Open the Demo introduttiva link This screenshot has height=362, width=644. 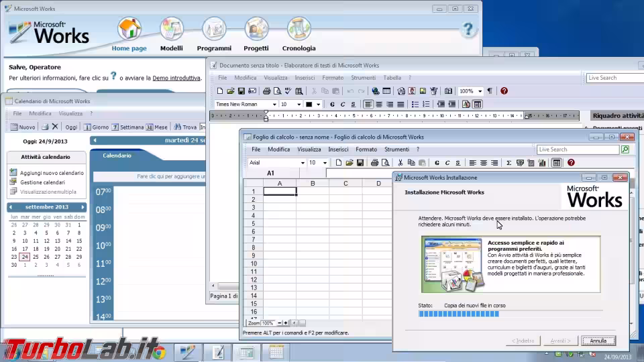(176, 78)
